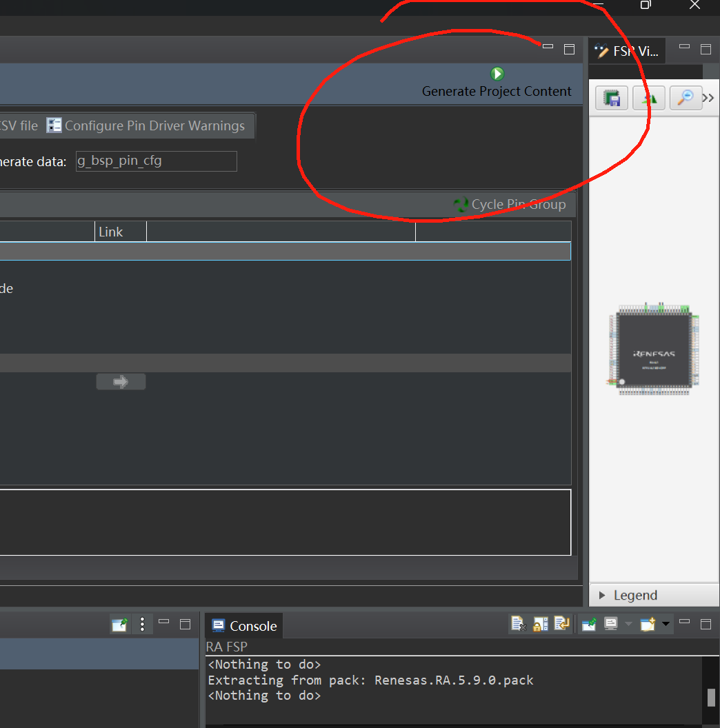
Task: Click the rotate package view icon
Action: pyautogui.click(x=649, y=99)
